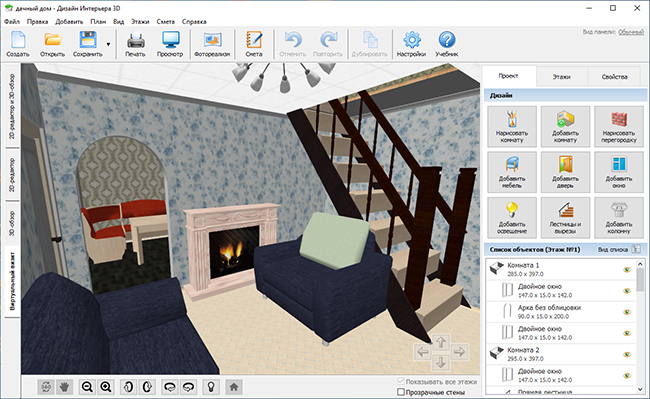
Task: Click the Настройки settings button
Action: [x=411, y=44]
